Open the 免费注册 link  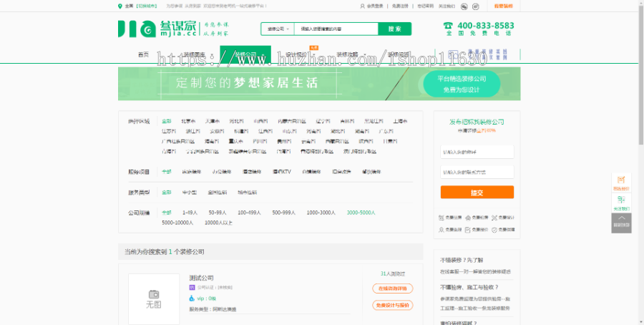pyautogui.click(x=400, y=6)
